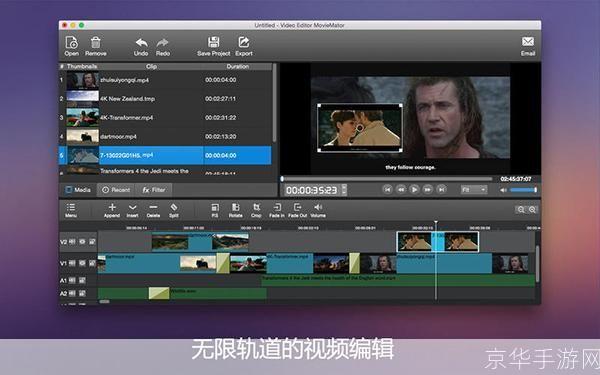Mute the V2 video track
The image size is (600, 375).
(x=72, y=242)
